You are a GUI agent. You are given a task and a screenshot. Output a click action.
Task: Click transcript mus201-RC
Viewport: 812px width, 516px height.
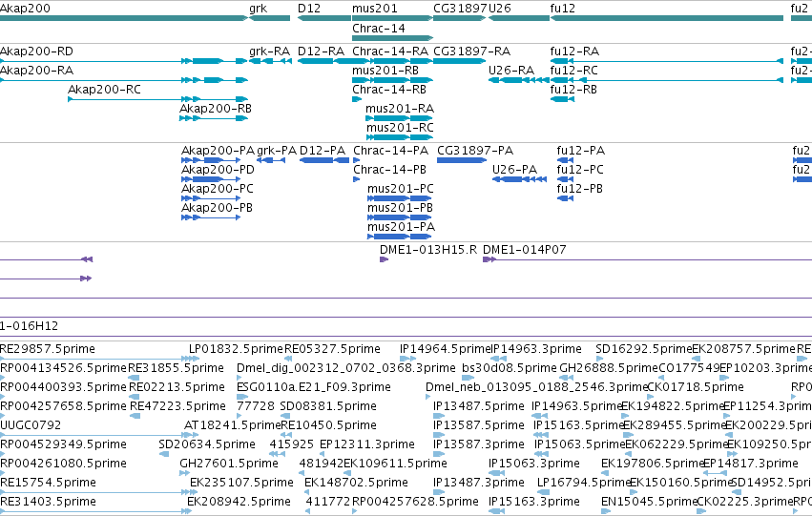click(400, 128)
